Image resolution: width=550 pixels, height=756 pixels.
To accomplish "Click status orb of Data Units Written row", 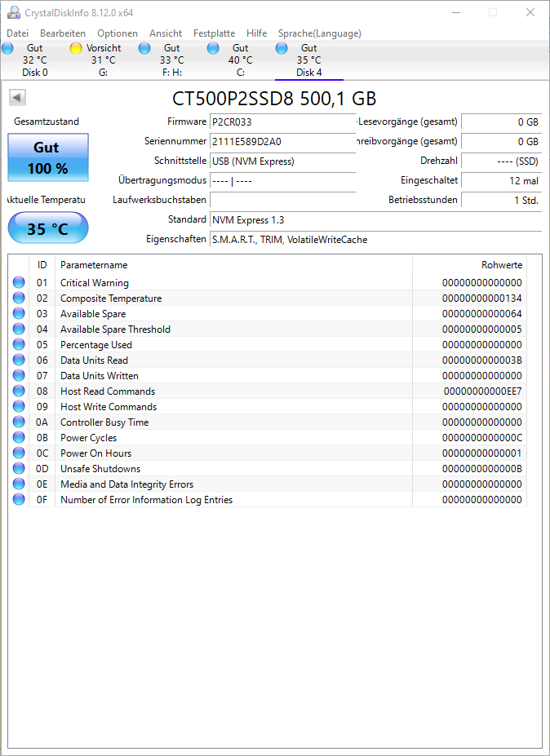I will 19,376.
